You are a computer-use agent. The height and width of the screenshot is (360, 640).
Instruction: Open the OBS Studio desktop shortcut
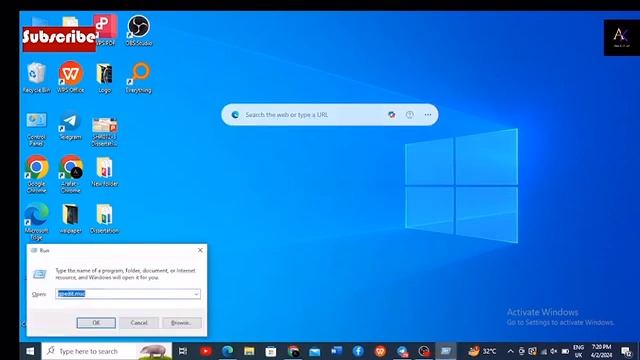pyautogui.click(x=139, y=31)
